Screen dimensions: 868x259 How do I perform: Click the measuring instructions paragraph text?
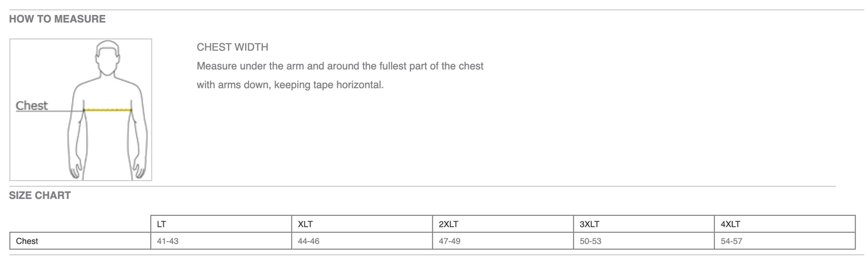pos(340,75)
